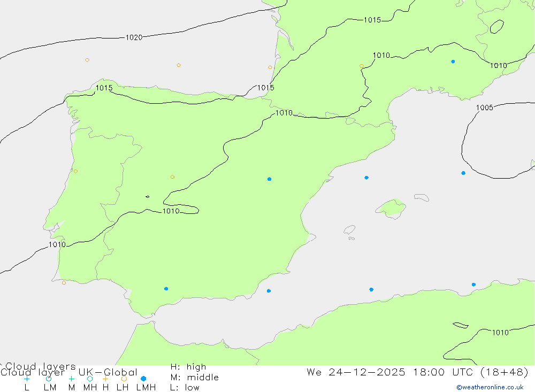Click the 1010 label over the Pyrenees
This screenshot has height=392, width=535.
pyautogui.click(x=284, y=113)
